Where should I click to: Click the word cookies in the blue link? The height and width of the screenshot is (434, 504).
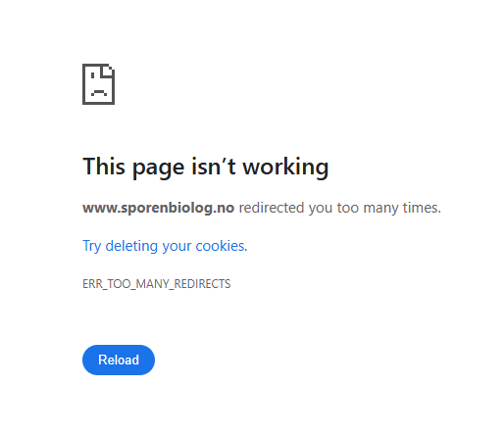pyautogui.click(x=222, y=246)
